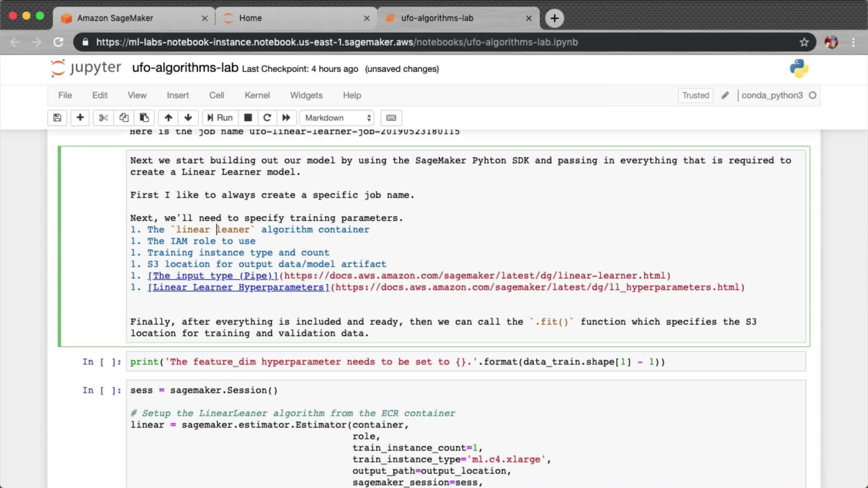
Task: Open the Cell menu
Action: [216, 95]
